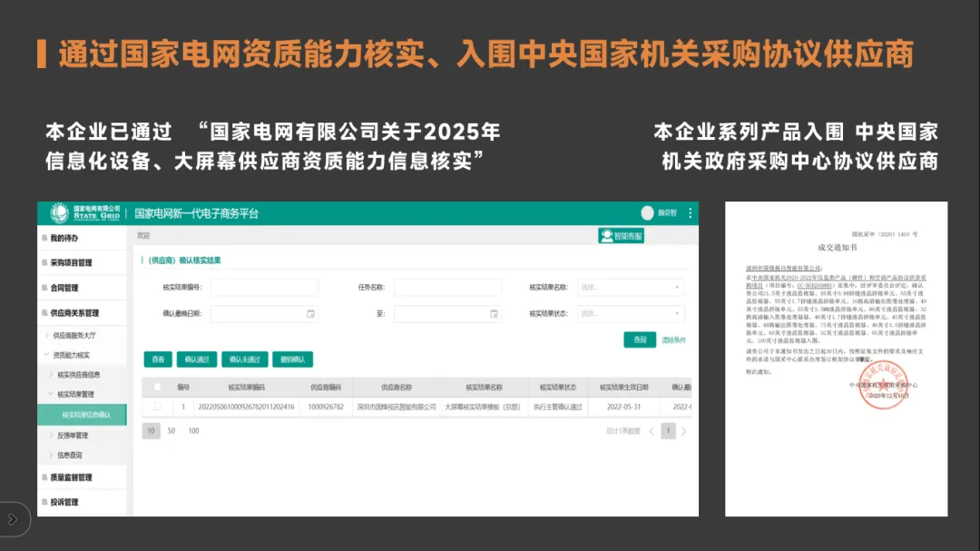Set page size to 10
The height and width of the screenshot is (551, 980).
[152, 431]
